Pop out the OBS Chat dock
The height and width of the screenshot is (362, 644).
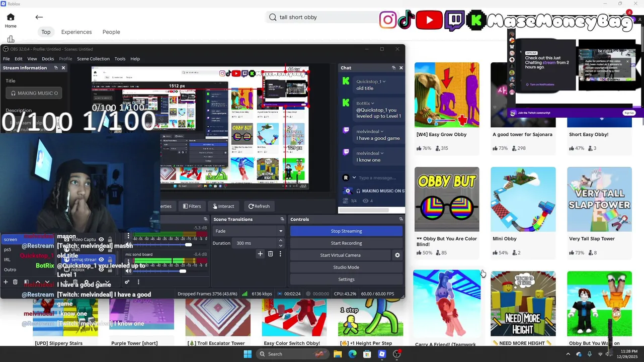pos(393,68)
